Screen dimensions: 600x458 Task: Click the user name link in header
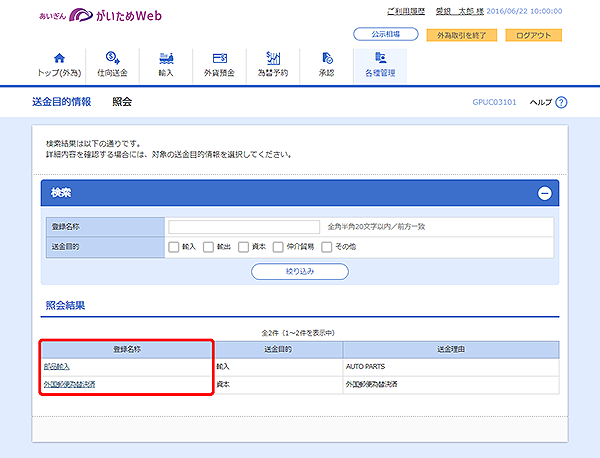point(460,11)
